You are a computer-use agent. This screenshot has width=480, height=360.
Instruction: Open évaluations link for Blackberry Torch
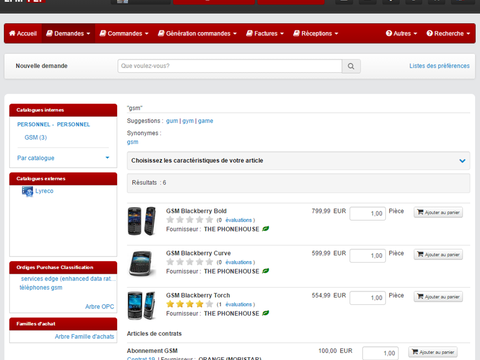coord(239,304)
